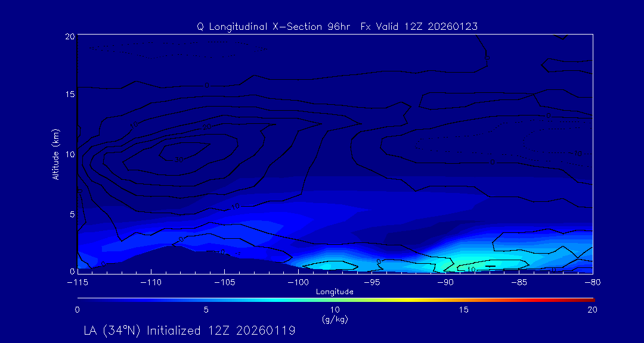Viewport: 644px width, 343px height.
Task: Click the 20 tick on the altitude axis
Action: point(69,36)
